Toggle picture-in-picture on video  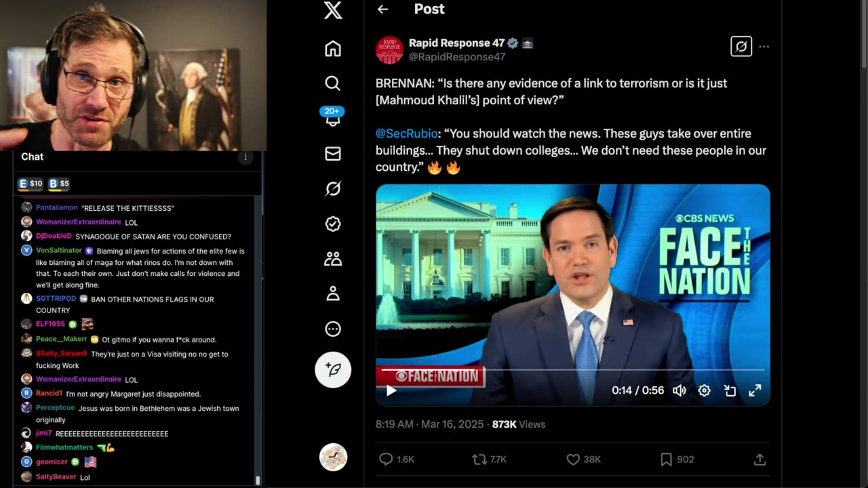[730, 390]
